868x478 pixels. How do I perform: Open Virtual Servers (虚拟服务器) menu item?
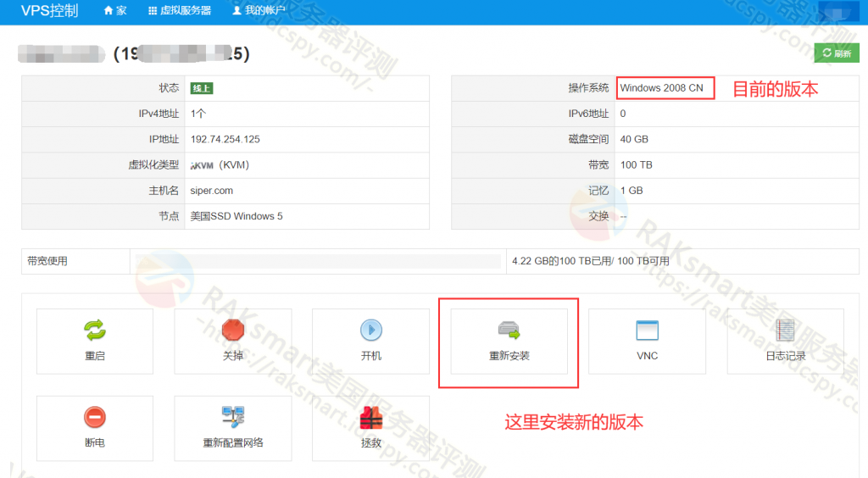[180, 10]
